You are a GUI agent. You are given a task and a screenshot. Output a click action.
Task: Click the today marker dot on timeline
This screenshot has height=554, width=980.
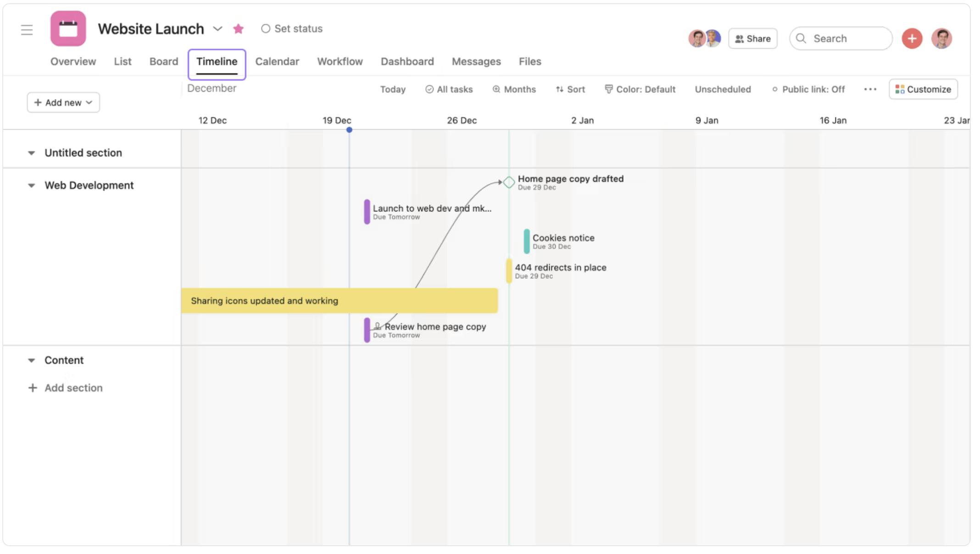pyautogui.click(x=349, y=130)
